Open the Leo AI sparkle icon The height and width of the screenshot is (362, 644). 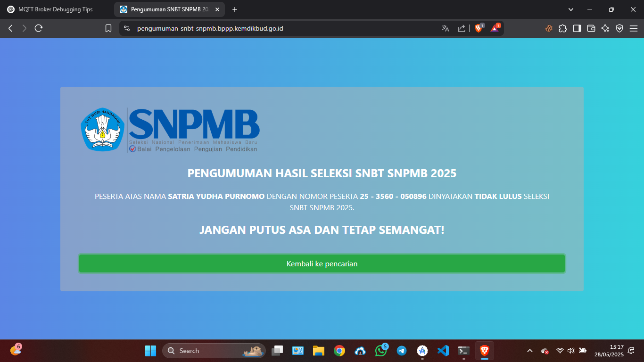[x=605, y=28]
